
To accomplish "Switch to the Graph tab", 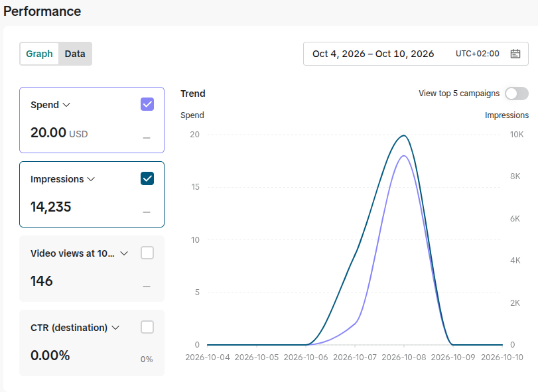I will [39, 54].
